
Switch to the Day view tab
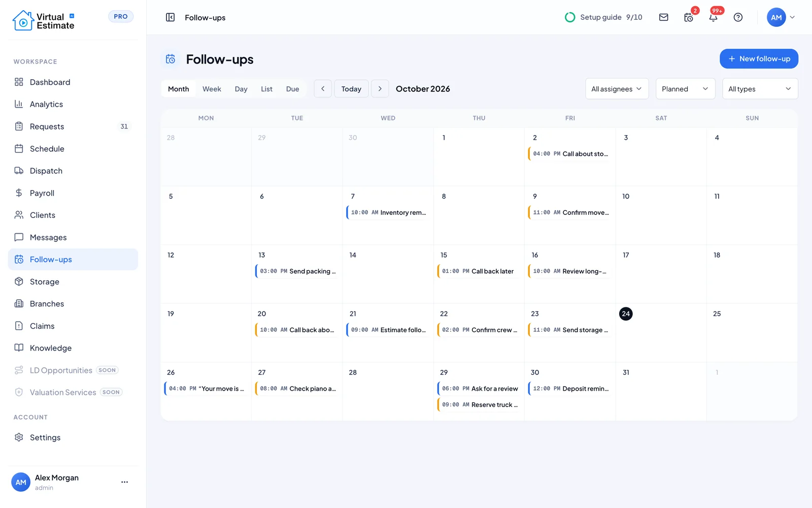tap(241, 89)
